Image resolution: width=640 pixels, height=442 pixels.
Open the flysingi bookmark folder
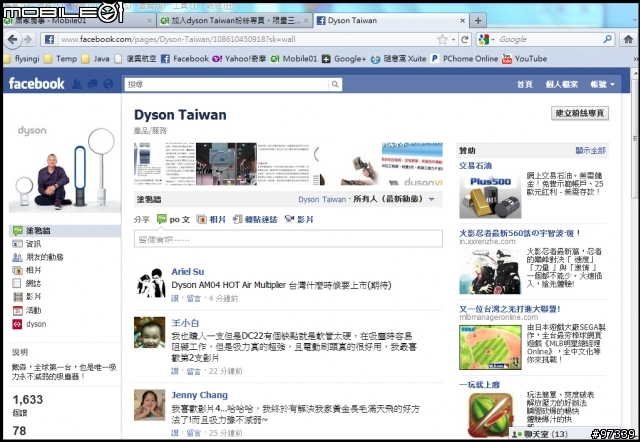[22, 59]
